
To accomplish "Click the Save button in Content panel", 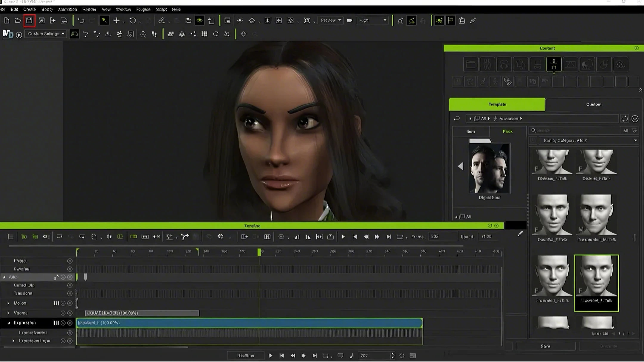I will pyautogui.click(x=545, y=346).
